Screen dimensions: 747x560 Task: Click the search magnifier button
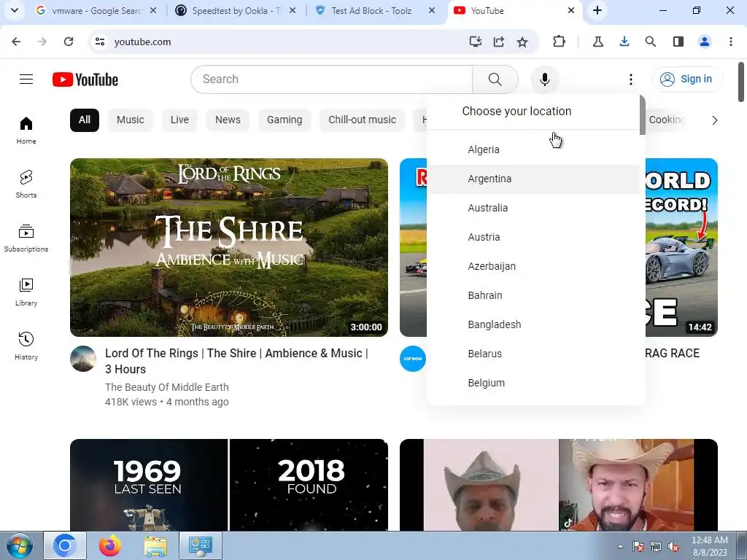pyautogui.click(x=495, y=79)
